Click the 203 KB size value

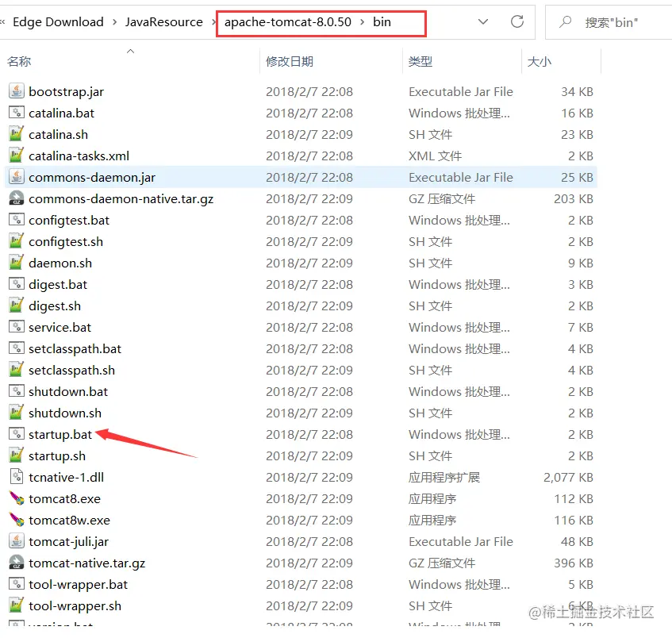coord(574,198)
